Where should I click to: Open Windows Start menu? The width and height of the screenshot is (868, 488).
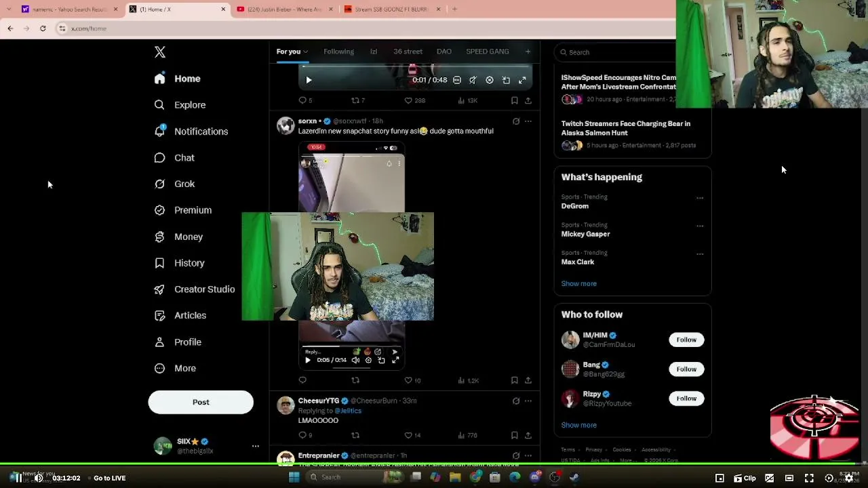[x=294, y=477]
